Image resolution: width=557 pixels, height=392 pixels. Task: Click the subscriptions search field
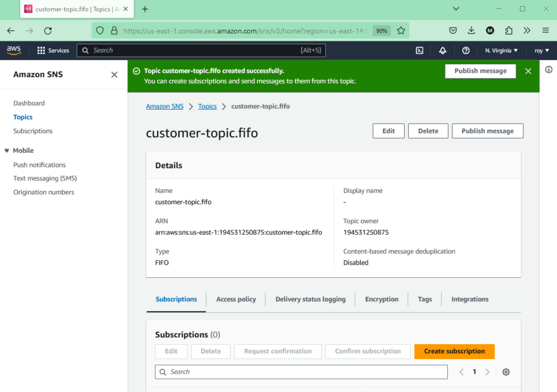[301, 372]
